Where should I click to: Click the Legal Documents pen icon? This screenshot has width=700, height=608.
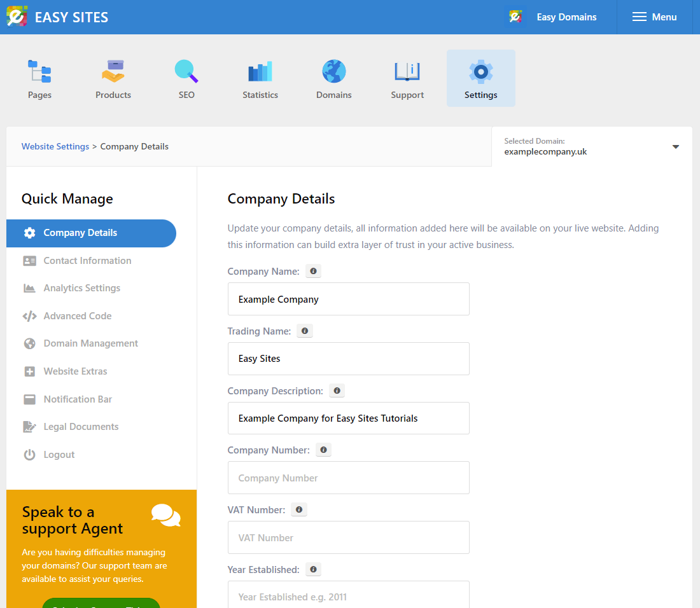[x=29, y=427]
